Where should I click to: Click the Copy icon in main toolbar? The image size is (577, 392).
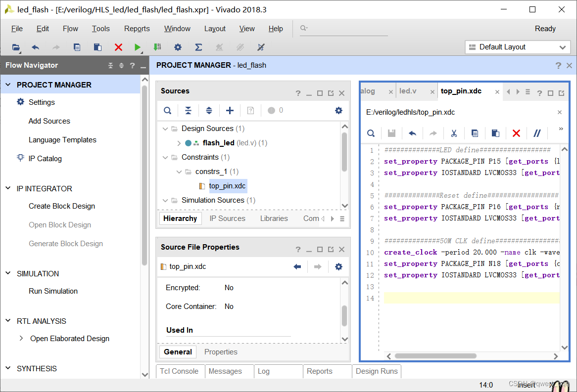(x=77, y=47)
